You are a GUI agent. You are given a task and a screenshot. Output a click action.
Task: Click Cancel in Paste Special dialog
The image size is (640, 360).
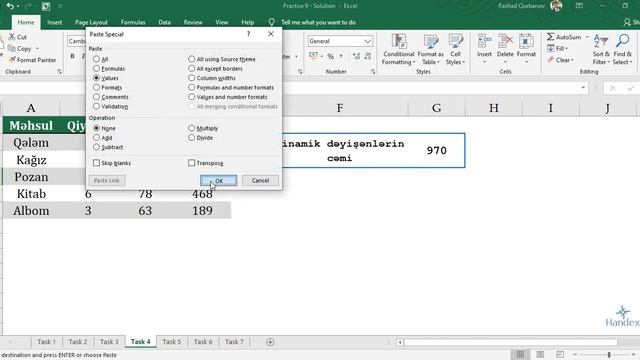pyautogui.click(x=260, y=180)
